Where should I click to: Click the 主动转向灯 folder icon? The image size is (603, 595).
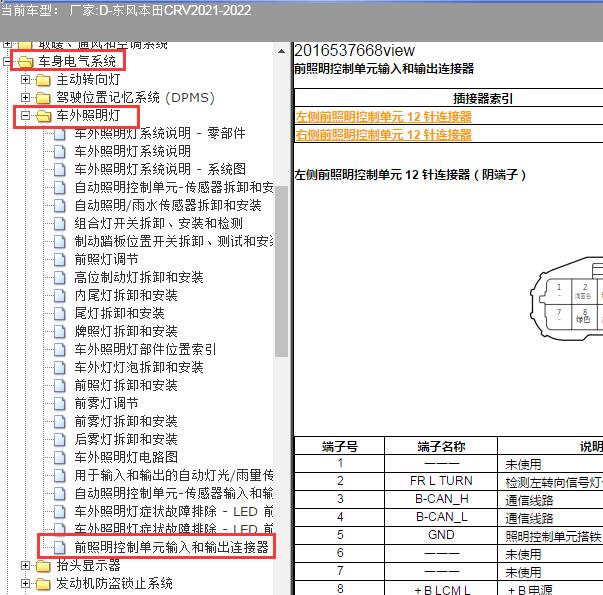43,80
